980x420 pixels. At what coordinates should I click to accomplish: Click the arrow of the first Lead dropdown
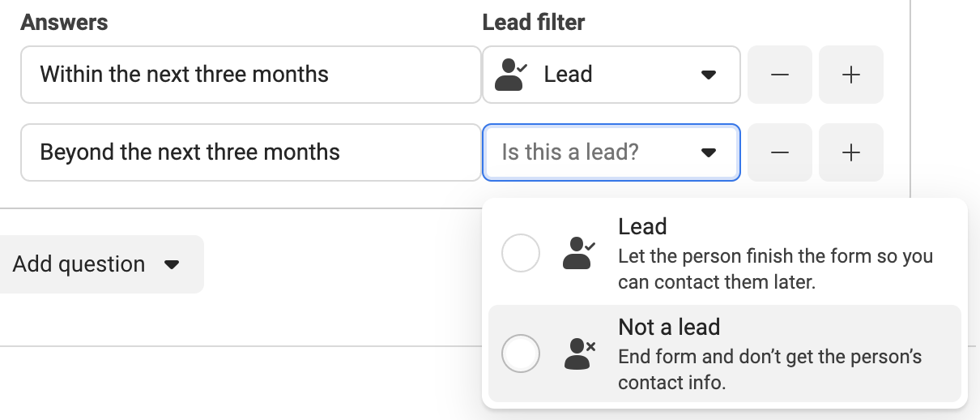(x=709, y=75)
